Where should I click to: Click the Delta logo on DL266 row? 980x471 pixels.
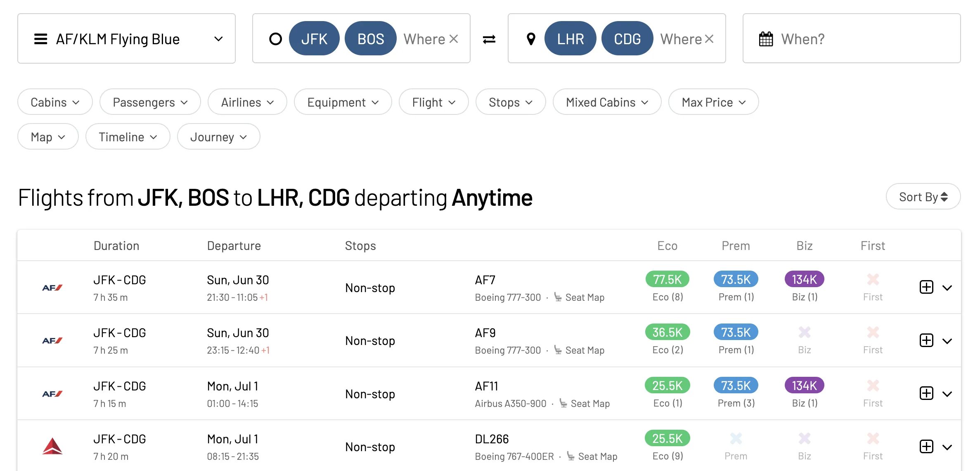(x=52, y=446)
